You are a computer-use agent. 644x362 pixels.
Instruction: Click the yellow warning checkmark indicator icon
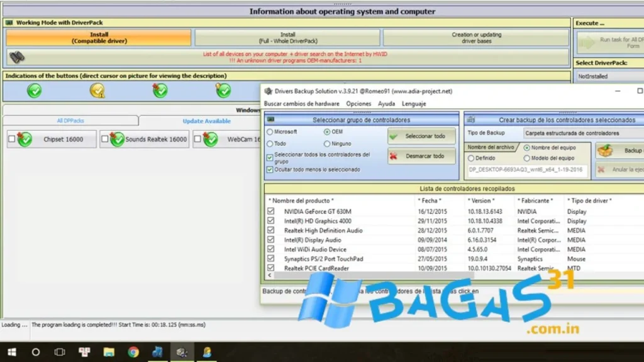pos(97,90)
